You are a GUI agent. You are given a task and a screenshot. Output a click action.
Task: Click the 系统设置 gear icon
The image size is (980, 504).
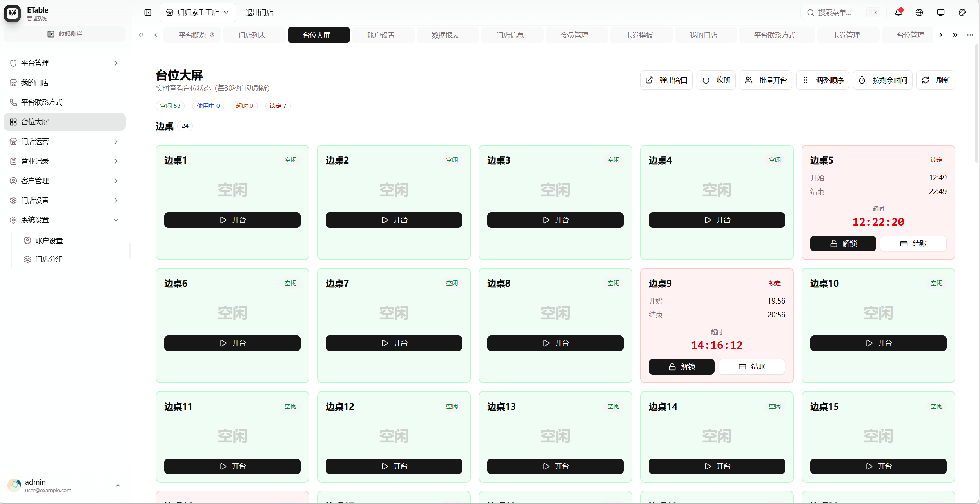(x=13, y=220)
